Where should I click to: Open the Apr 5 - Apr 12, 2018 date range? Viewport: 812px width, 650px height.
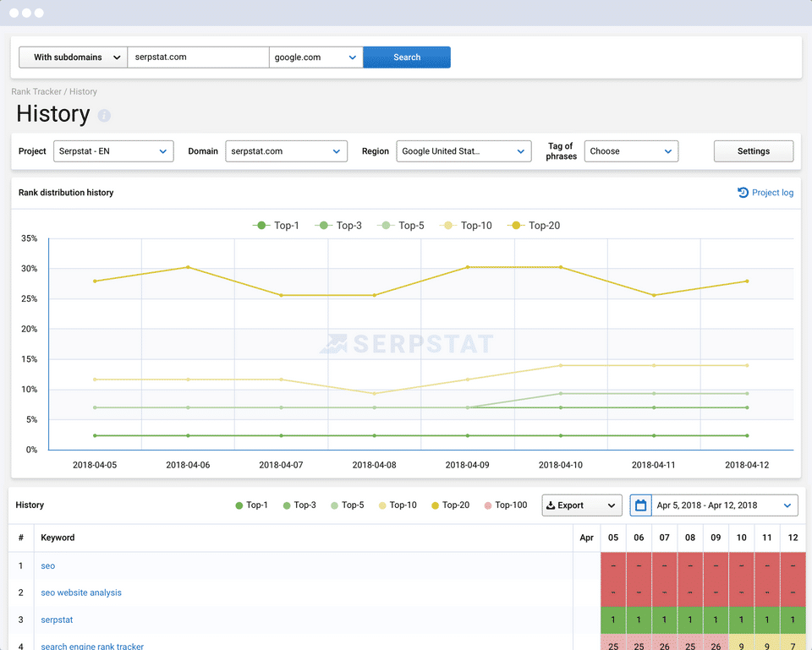714,505
